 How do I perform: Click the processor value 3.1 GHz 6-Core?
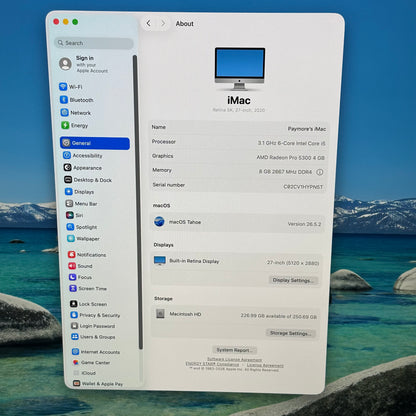coord(291,143)
